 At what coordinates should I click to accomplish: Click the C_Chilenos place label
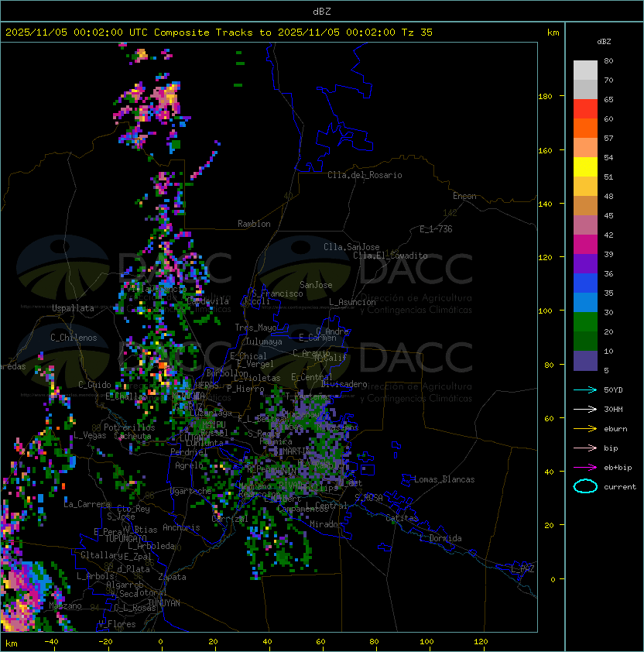pos(74,338)
